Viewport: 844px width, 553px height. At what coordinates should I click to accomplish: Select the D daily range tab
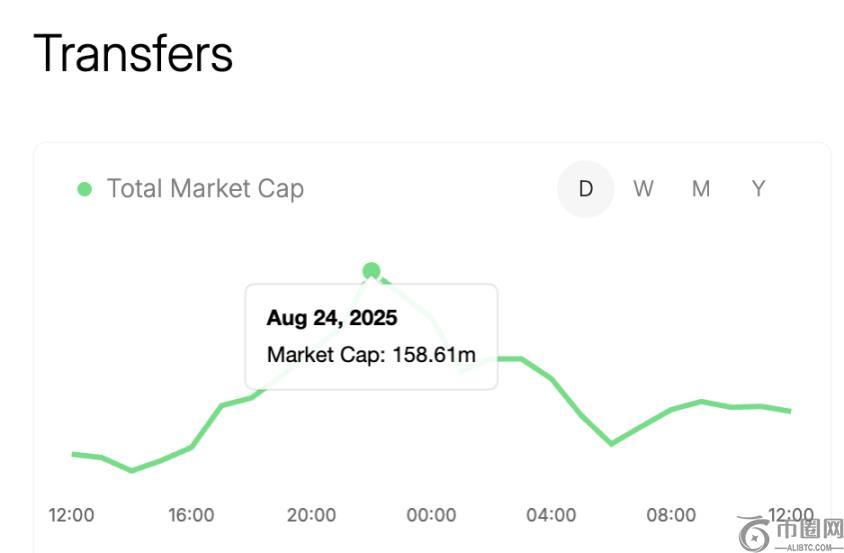pos(585,189)
